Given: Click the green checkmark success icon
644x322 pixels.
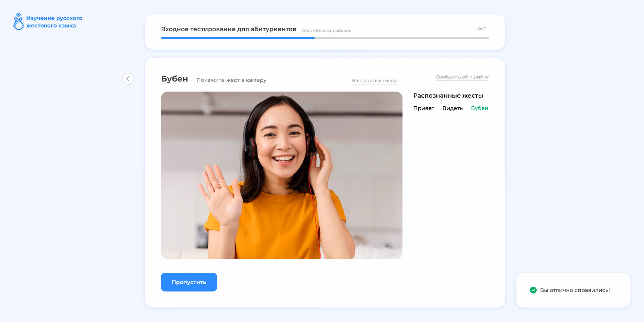Looking at the screenshot, I should pos(533,290).
